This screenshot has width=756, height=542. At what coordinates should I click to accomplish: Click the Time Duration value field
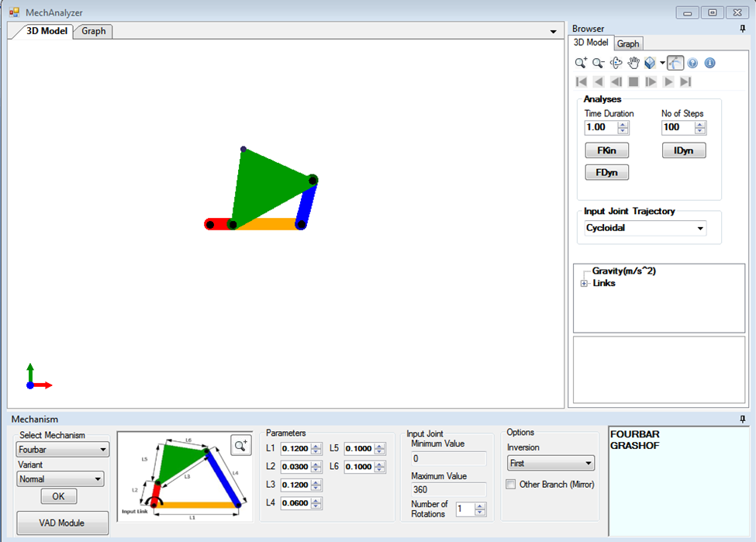[601, 127]
